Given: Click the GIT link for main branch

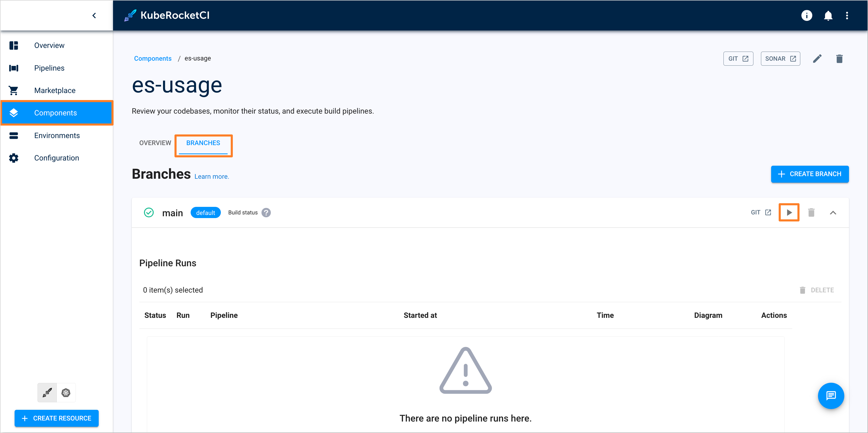Looking at the screenshot, I should tap(762, 213).
